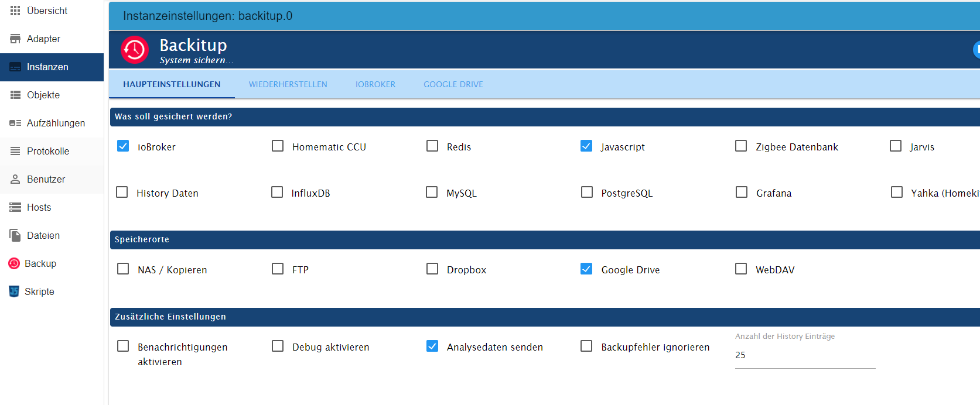The height and width of the screenshot is (405, 980).
Task: Select NAS / Kopieren storage location
Action: click(123, 269)
